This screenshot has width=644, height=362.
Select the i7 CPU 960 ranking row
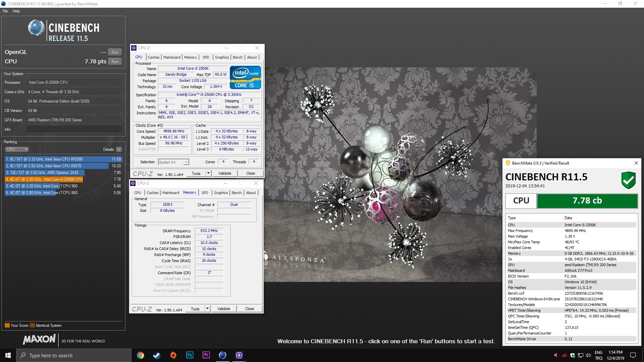(x=63, y=186)
